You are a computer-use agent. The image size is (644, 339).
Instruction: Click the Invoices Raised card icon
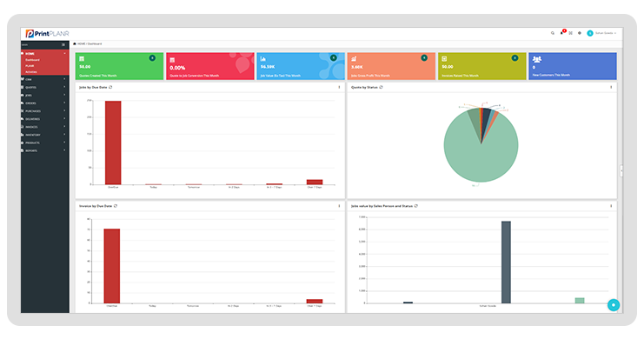(x=444, y=59)
